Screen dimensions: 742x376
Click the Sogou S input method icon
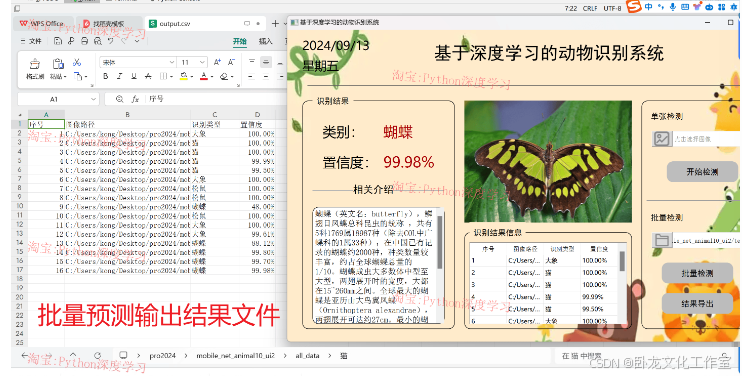pos(634,7)
